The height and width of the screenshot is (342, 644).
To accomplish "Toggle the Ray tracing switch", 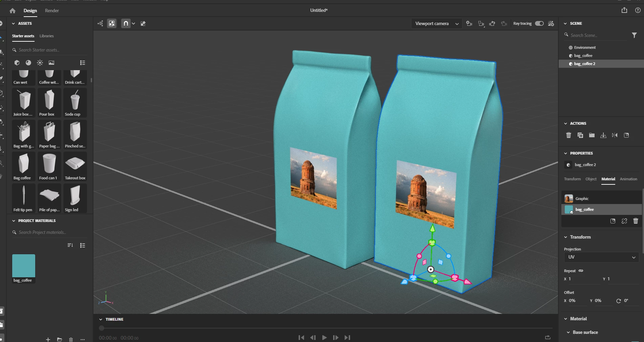I will coord(539,23).
